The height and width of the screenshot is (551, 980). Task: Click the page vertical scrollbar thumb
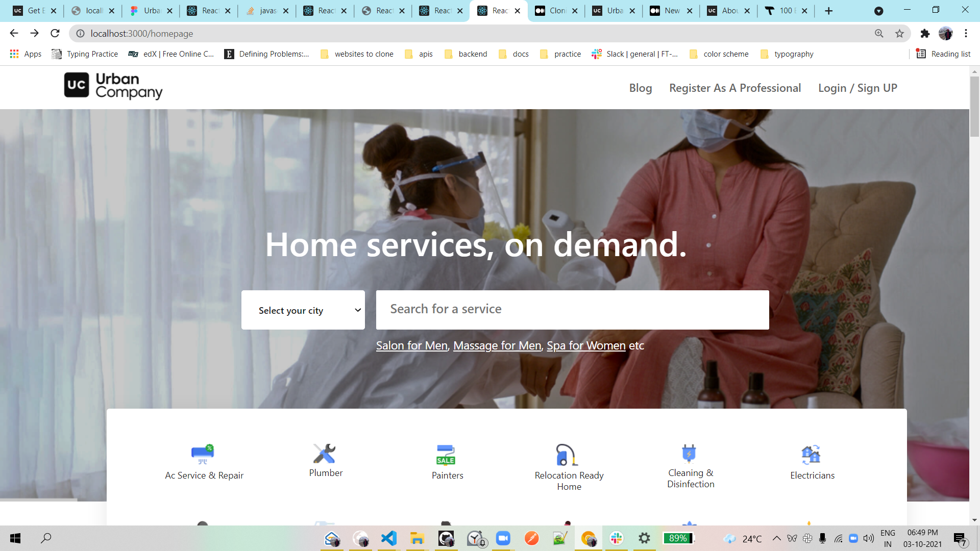click(974, 107)
